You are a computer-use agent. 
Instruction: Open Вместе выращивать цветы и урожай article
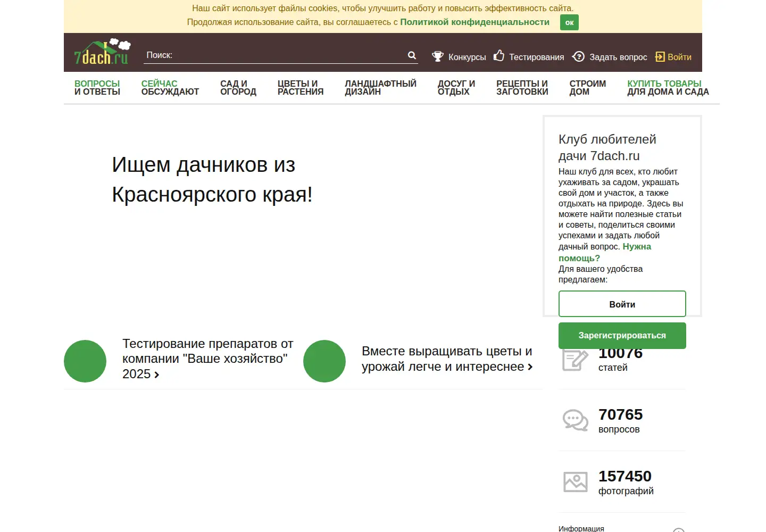[x=447, y=359]
